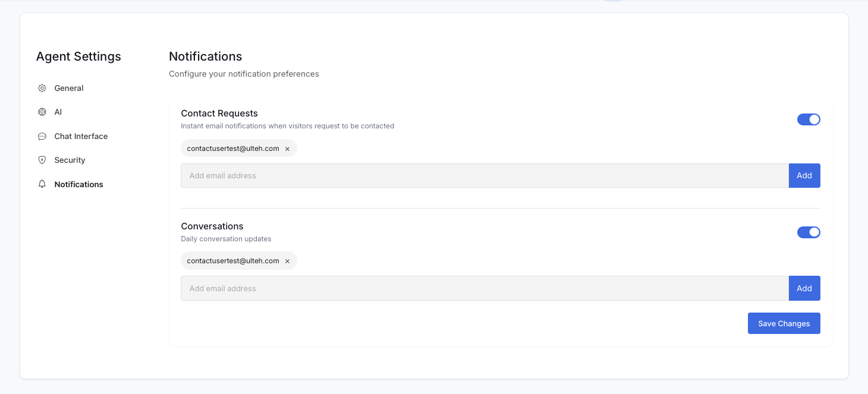Open the AI settings page
This screenshot has width=868, height=394.
pyautogui.click(x=58, y=112)
